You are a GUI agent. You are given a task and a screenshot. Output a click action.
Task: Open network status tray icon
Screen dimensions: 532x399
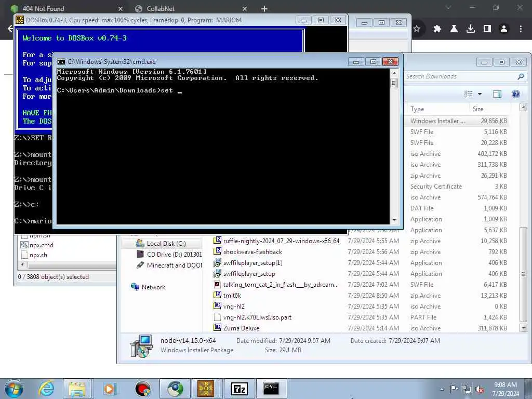[467, 389]
